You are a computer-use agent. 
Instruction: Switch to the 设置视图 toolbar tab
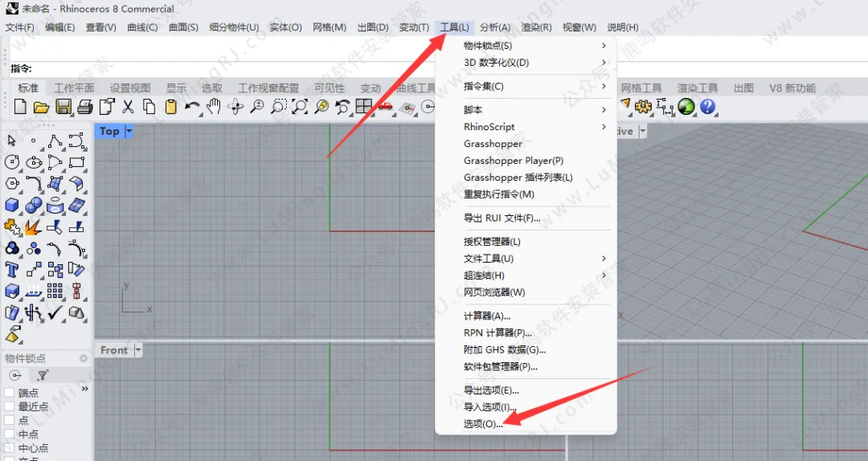pos(130,88)
